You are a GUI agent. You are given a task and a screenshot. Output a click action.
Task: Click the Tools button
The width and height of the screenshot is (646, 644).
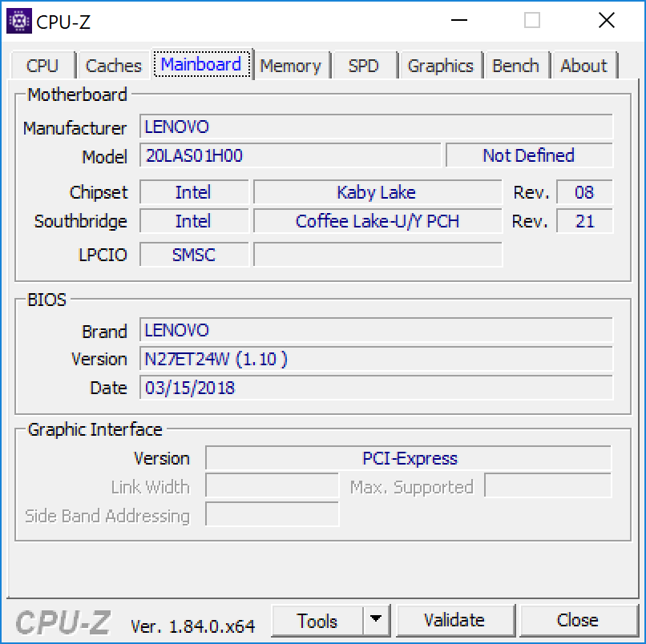tap(317, 621)
